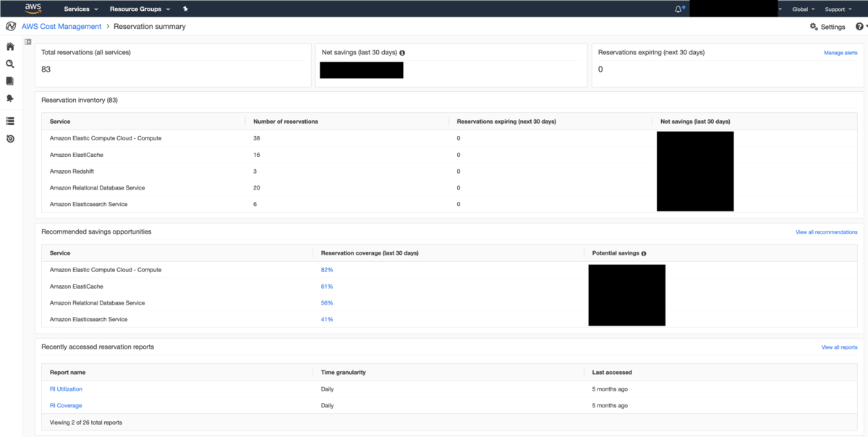This screenshot has width=868, height=437.
Task: Open the 82% EC2 reservation coverage link
Action: (327, 270)
